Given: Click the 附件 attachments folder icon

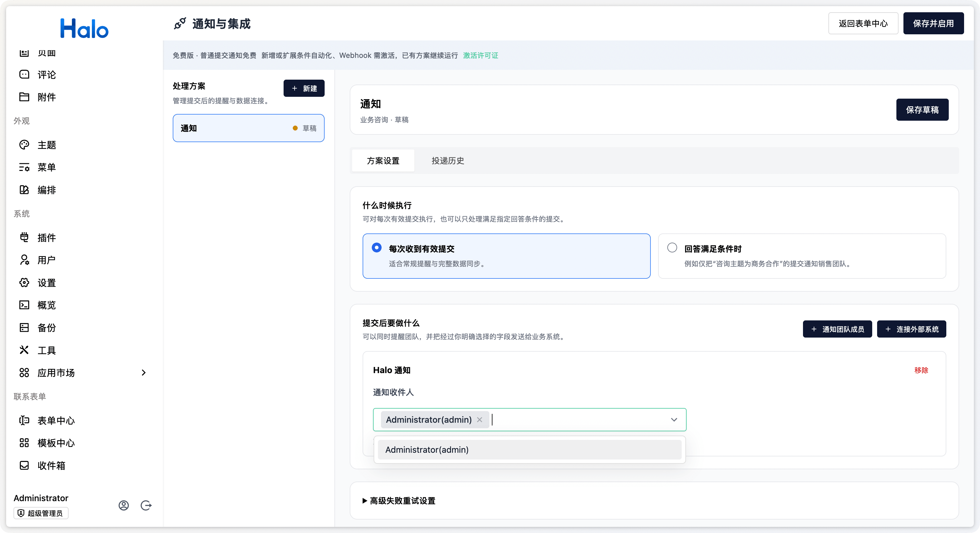Looking at the screenshot, I should click(24, 97).
